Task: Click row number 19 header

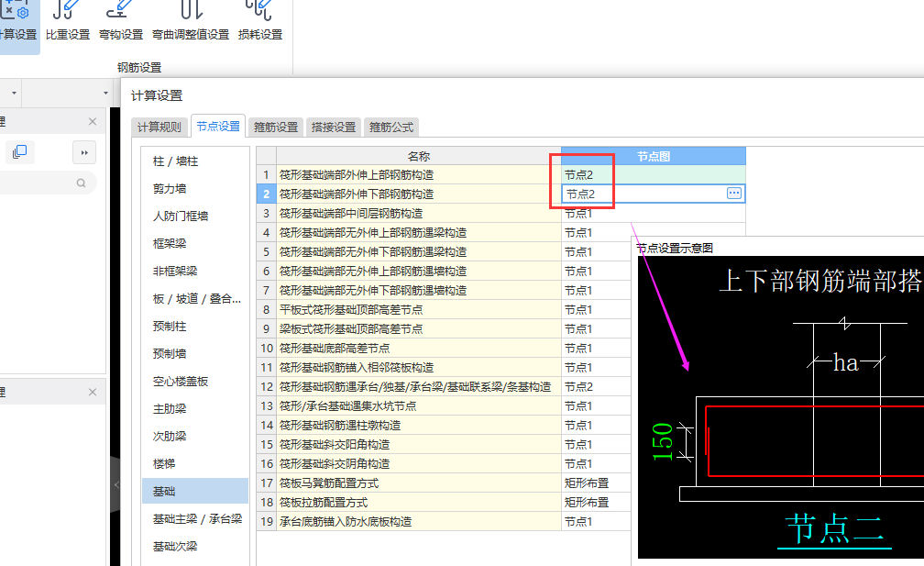Action: 267,522
